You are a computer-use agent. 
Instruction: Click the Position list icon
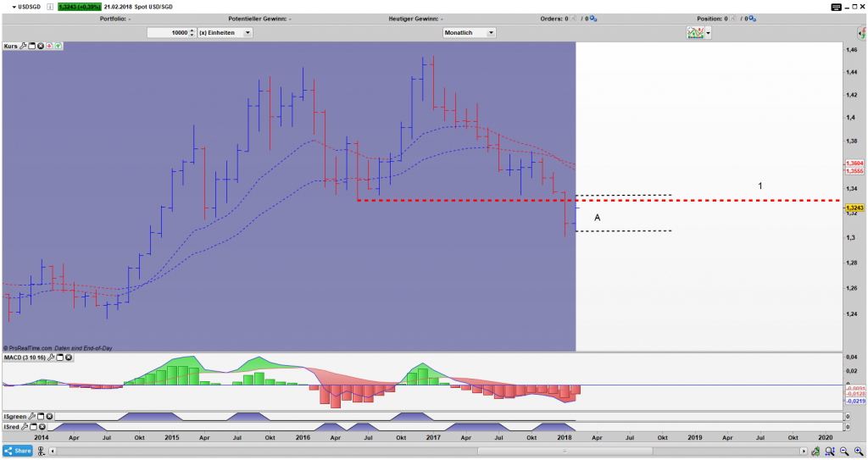click(x=732, y=19)
